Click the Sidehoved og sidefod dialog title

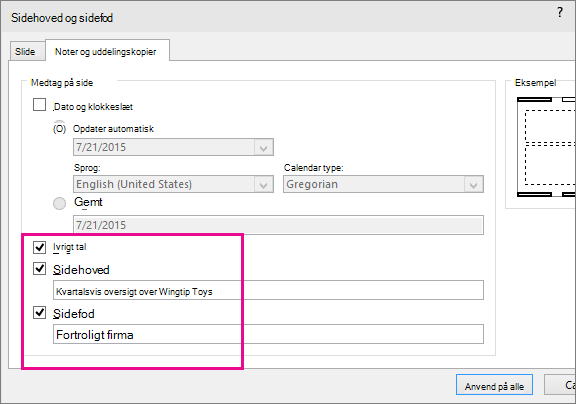(62, 18)
